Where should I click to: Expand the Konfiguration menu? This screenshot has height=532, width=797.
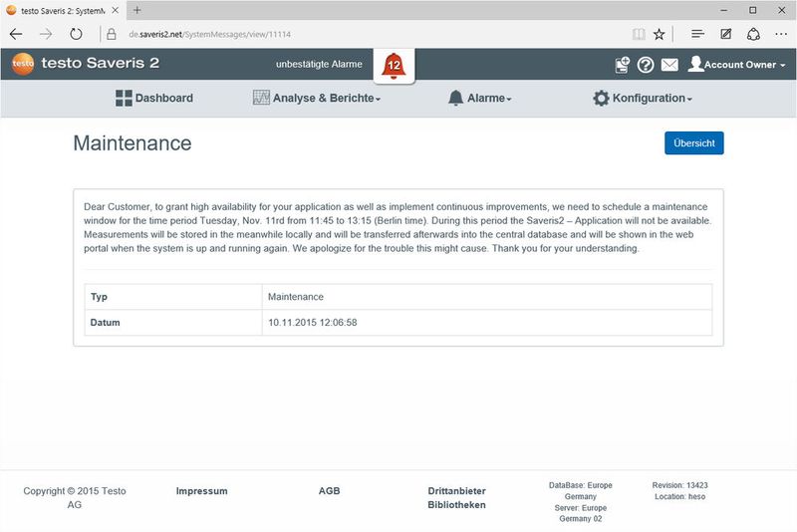pyautogui.click(x=643, y=98)
